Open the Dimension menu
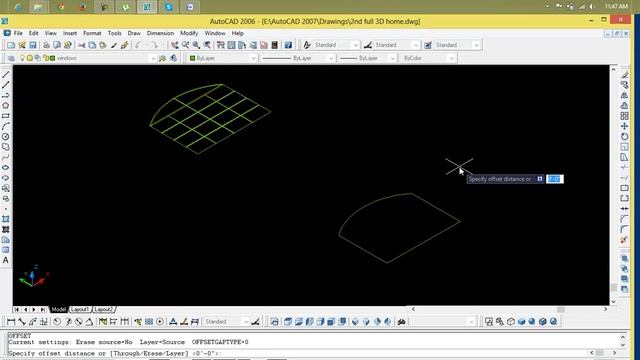 (160, 33)
